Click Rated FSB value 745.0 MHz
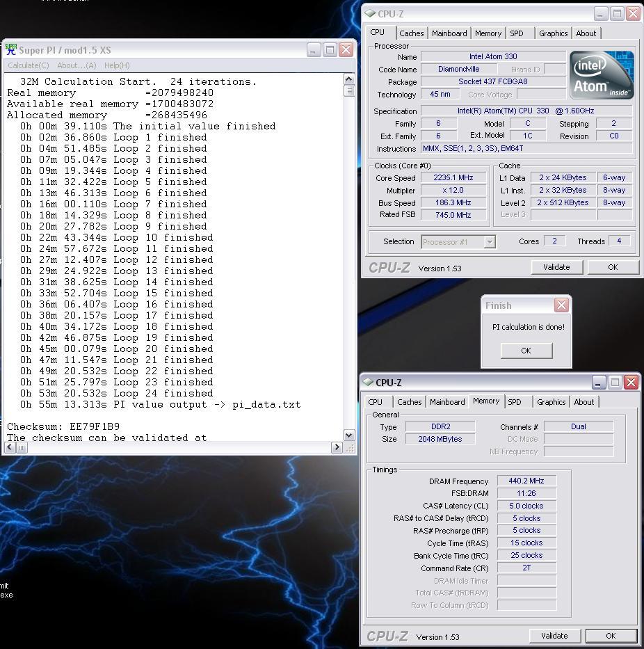 [453, 215]
